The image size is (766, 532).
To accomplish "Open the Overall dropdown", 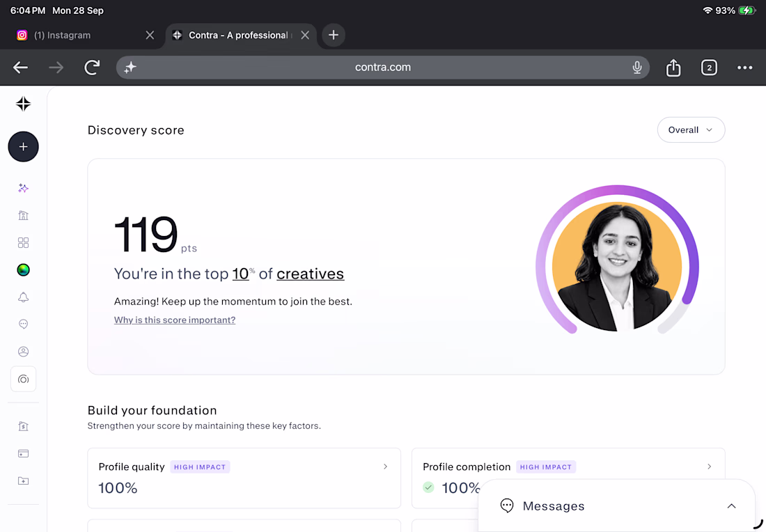I will 691,130.
